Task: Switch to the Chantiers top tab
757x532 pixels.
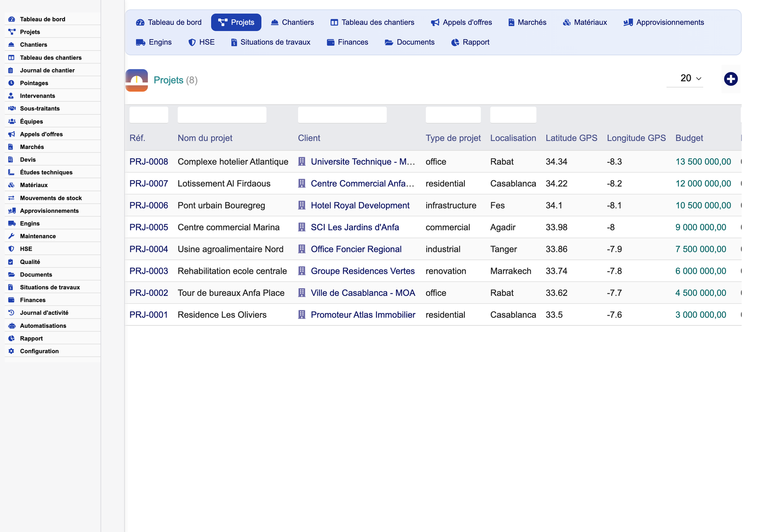Action: 293,22
